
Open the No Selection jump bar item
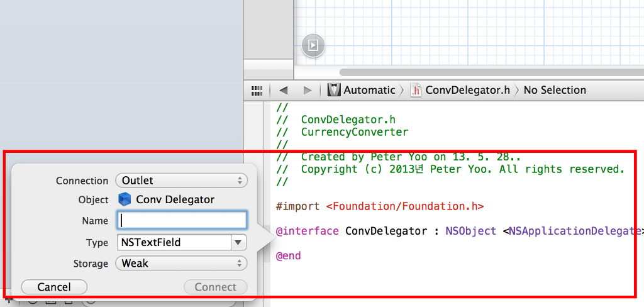555,90
